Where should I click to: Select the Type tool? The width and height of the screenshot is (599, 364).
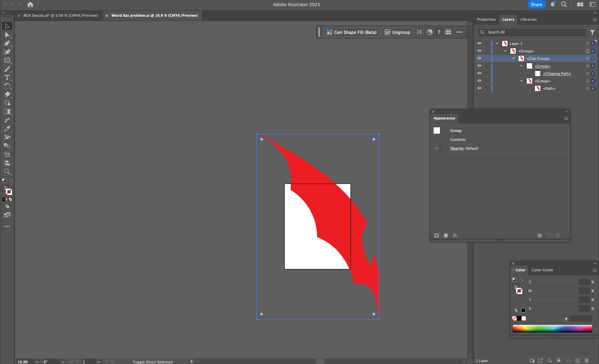(7, 78)
